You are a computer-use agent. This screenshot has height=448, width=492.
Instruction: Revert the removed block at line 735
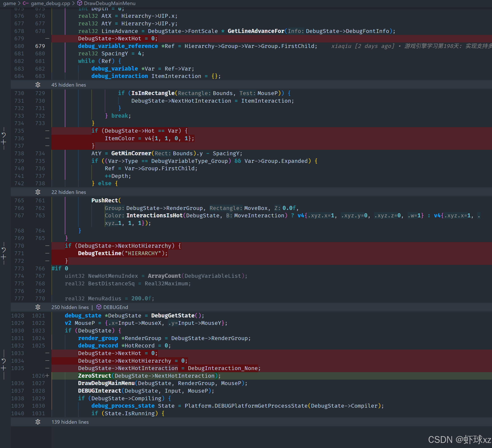coord(4,135)
